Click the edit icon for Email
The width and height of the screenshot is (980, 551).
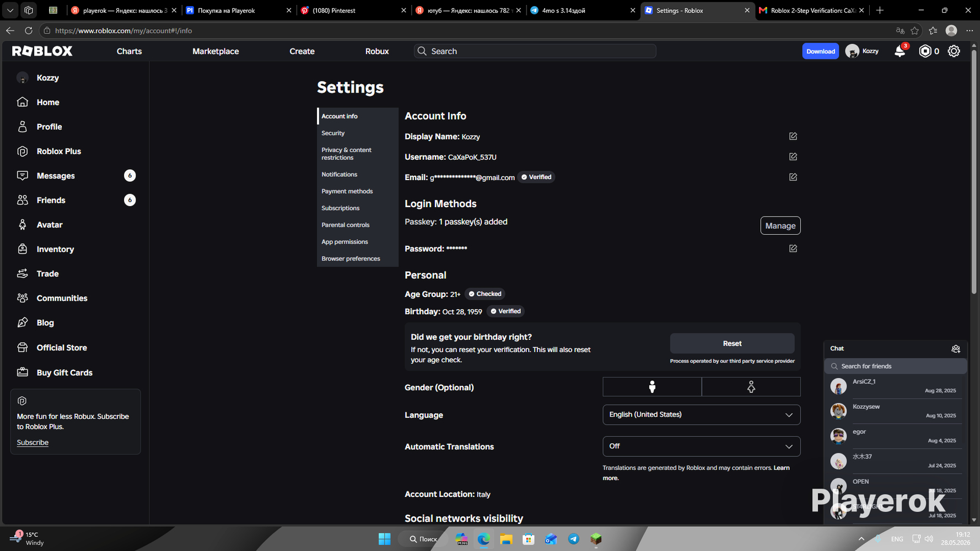coord(793,177)
